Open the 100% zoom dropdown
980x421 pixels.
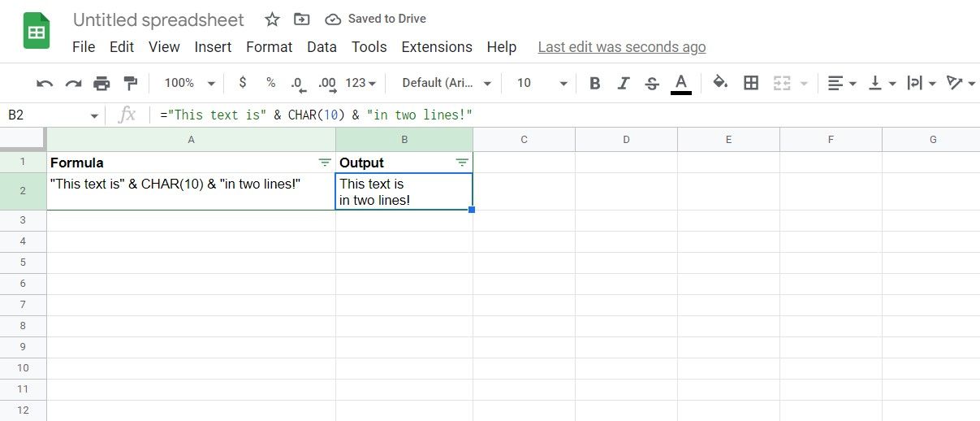190,83
